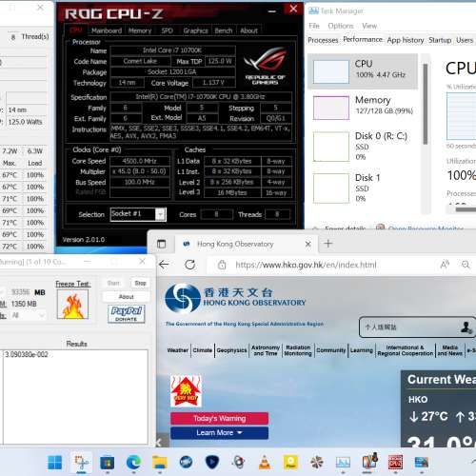Open the thermometer monitor taskbar icon
Screen dimensions: 476x476
coord(369,462)
